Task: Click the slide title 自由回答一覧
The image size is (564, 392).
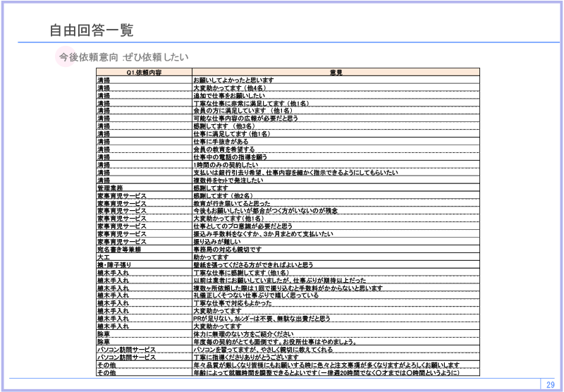Action: [91, 30]
